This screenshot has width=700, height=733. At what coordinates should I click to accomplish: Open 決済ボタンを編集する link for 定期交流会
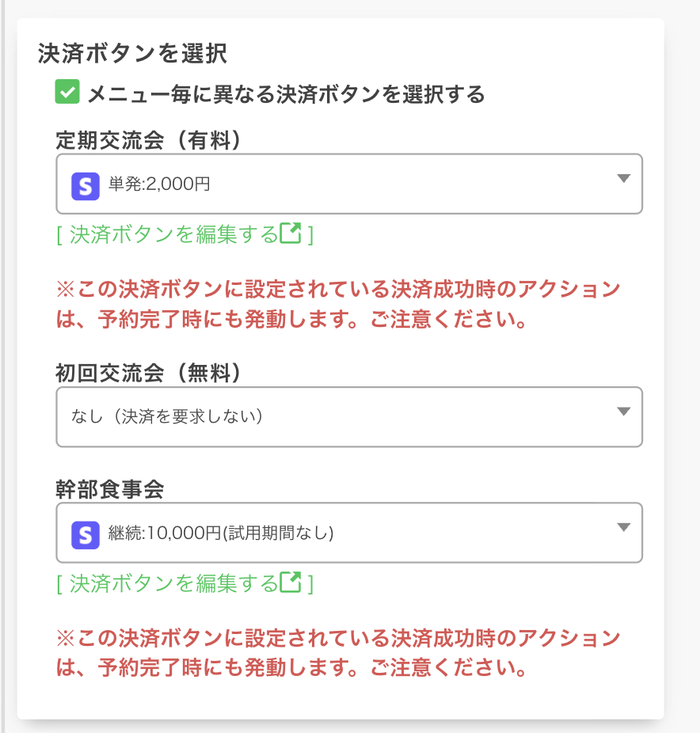tap(174, 234)
